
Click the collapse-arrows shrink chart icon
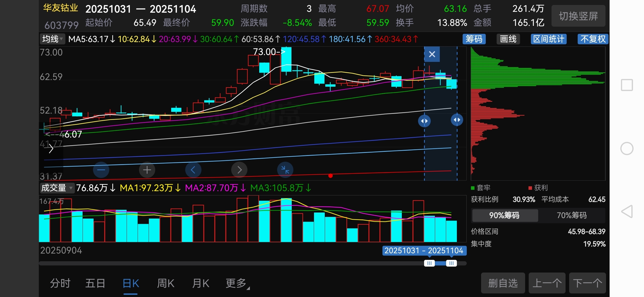[x=285, y=170]
